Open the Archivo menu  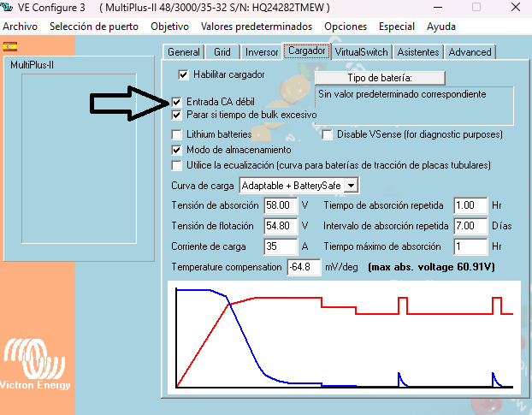(x=20, y=27)
